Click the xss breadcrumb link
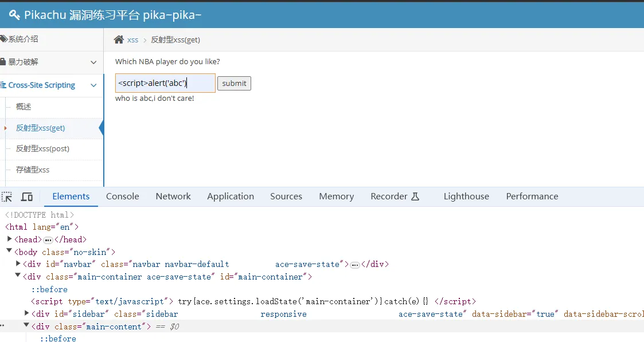The height and width of the screenshot is (342, 644). 132,40
